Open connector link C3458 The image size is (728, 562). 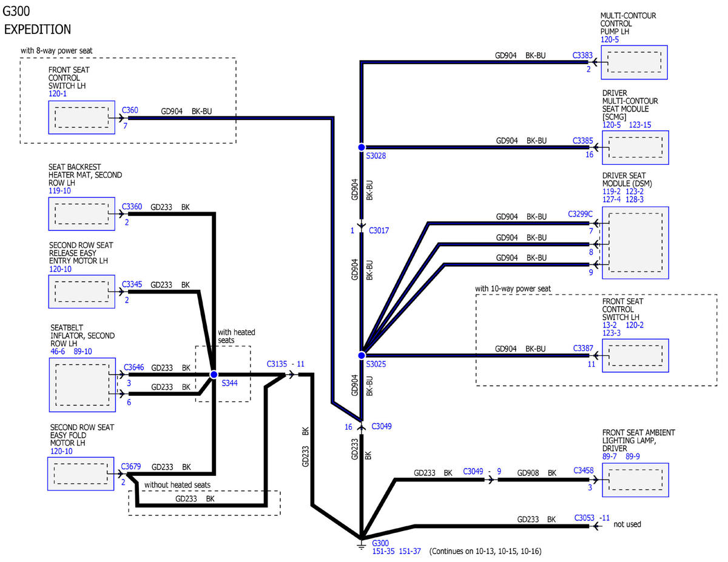pyautogui.click(x=583, y=471)
